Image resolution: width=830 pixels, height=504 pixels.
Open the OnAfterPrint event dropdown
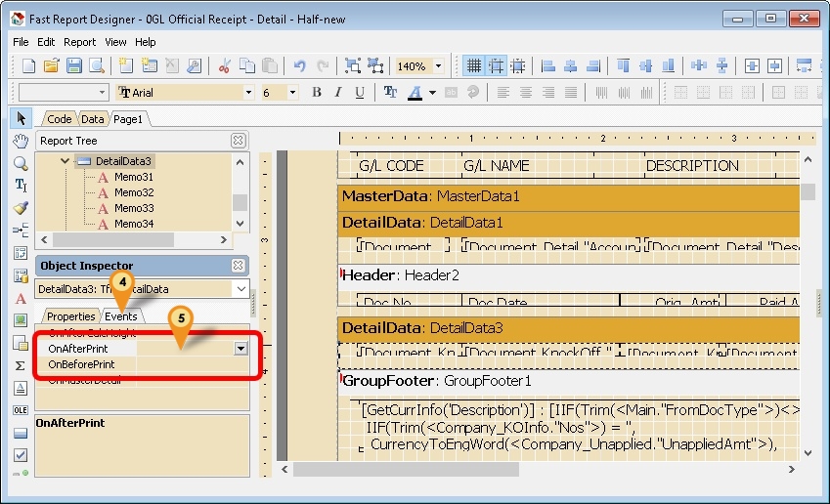pos(240,348)
